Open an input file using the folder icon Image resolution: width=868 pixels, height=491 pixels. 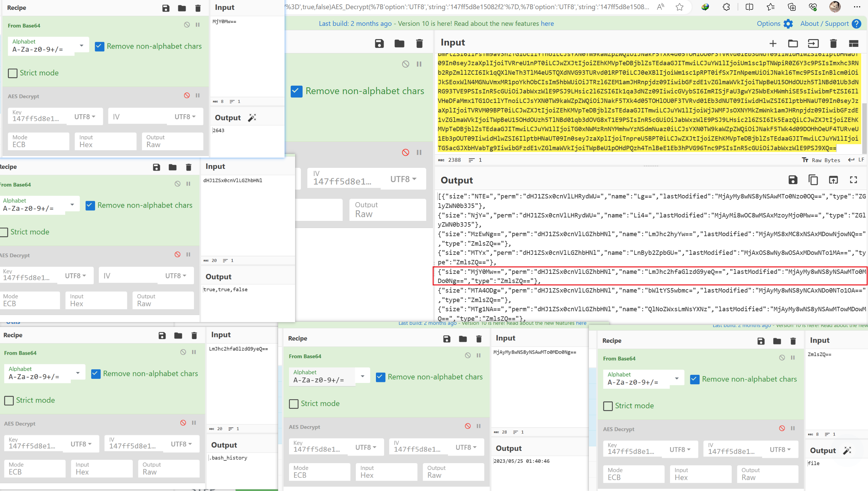click(793, 43)
